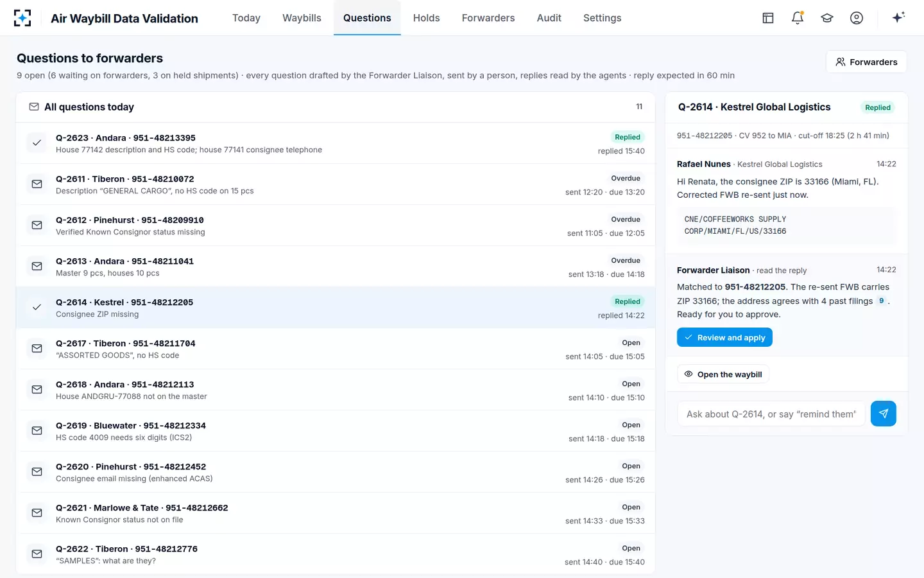Click the envelope icon on Q-2622 row
Viewport: 924px width, 578px height.
pos(37,554)
